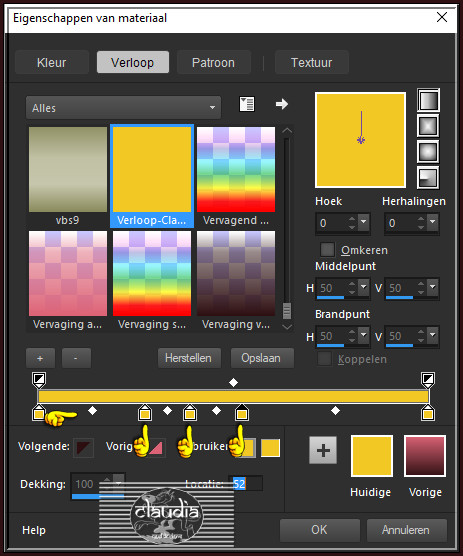Screen dimensions: 463x556
Task: Select the Vervaging v... dark gradient thumbnail
Action: [x=236, y=273]
